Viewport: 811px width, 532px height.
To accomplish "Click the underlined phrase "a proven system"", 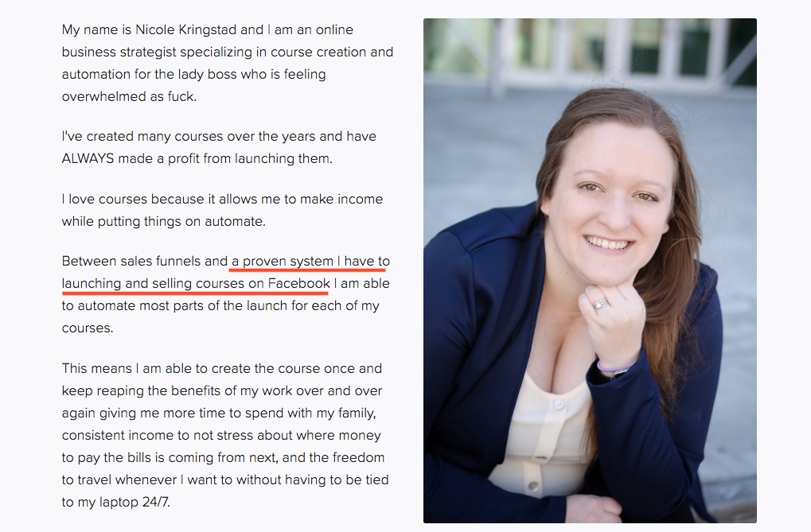I will point(283,261).
